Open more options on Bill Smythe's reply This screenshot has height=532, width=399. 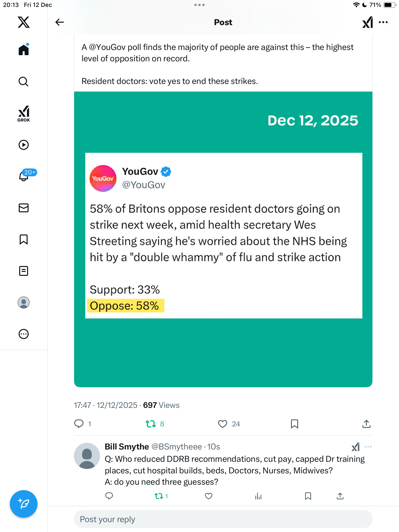tap(368, 447)
